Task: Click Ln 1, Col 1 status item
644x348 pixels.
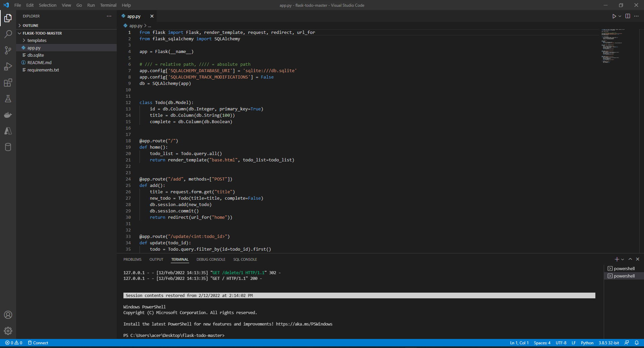Action: pyautogui.click(x=519, y=343)
